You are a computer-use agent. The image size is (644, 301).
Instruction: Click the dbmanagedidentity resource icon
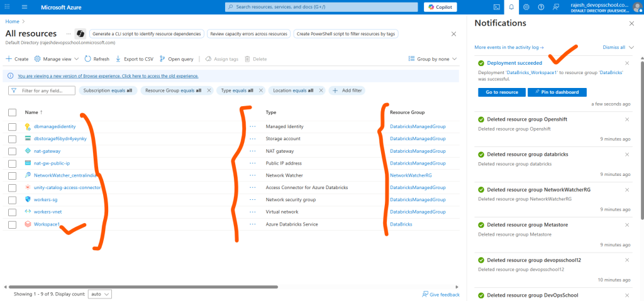click(x=28, y=126)
